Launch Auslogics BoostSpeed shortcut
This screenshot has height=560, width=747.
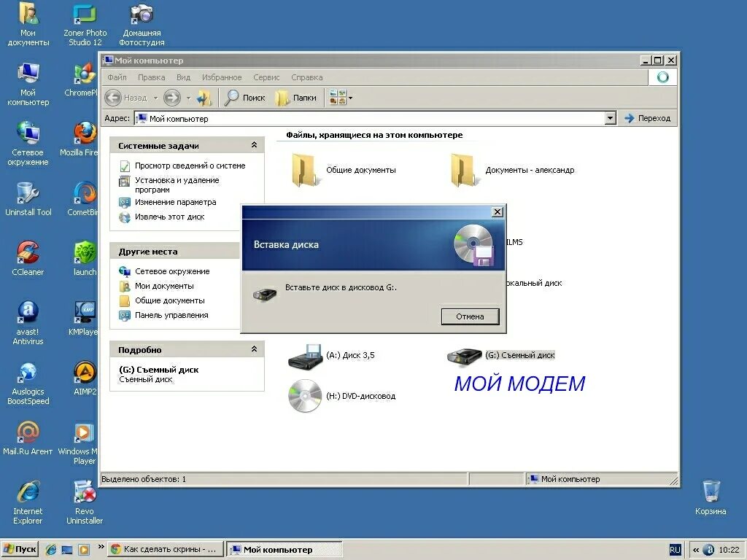pyautogui.click(x=28, y=384)
